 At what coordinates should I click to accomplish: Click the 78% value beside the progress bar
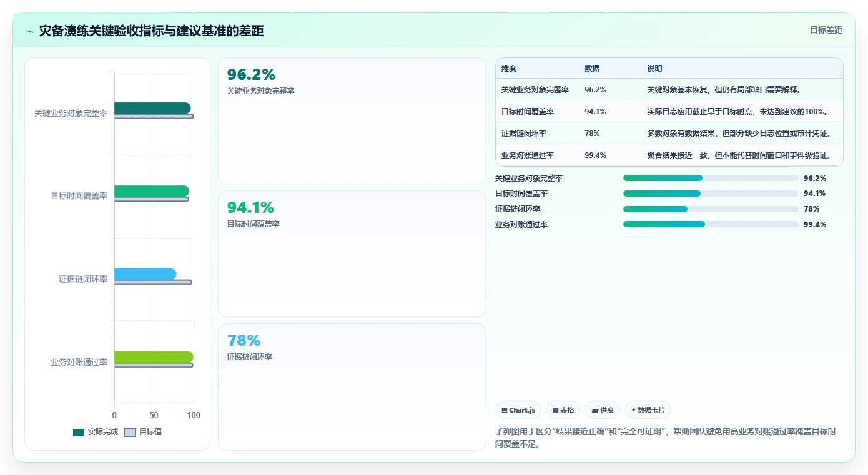812,209
